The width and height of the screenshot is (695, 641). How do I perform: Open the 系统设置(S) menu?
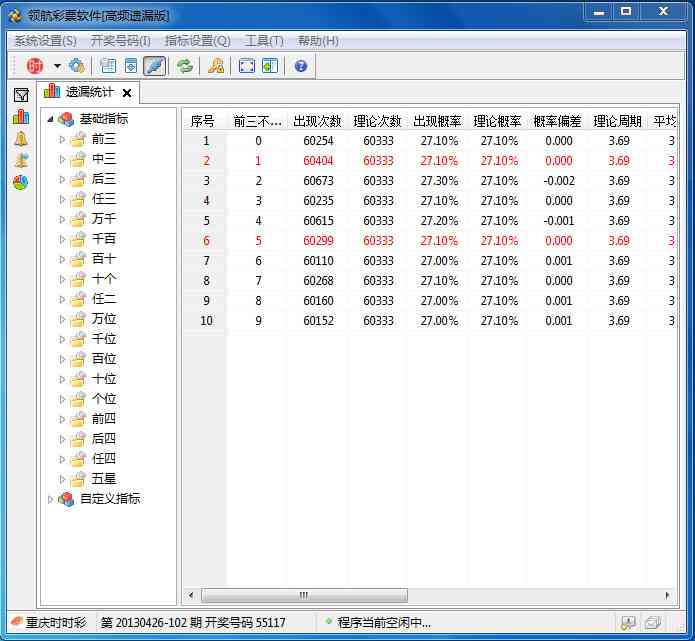pos(45,41)
